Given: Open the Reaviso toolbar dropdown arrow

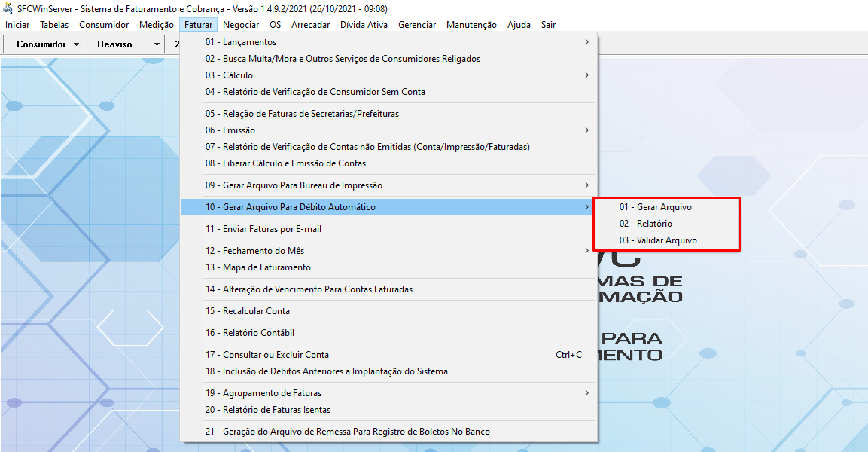Looking at the screenshot, I should coord(157,44).
